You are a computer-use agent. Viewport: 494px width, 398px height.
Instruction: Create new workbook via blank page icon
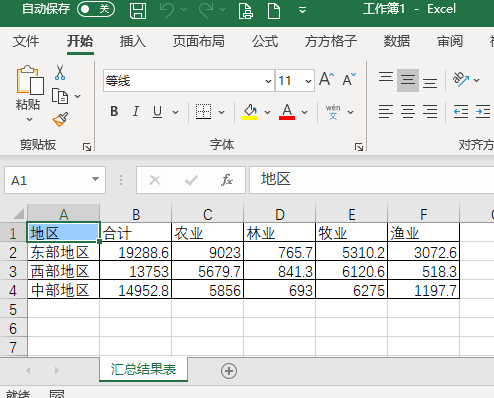click(x=274, y=10)
